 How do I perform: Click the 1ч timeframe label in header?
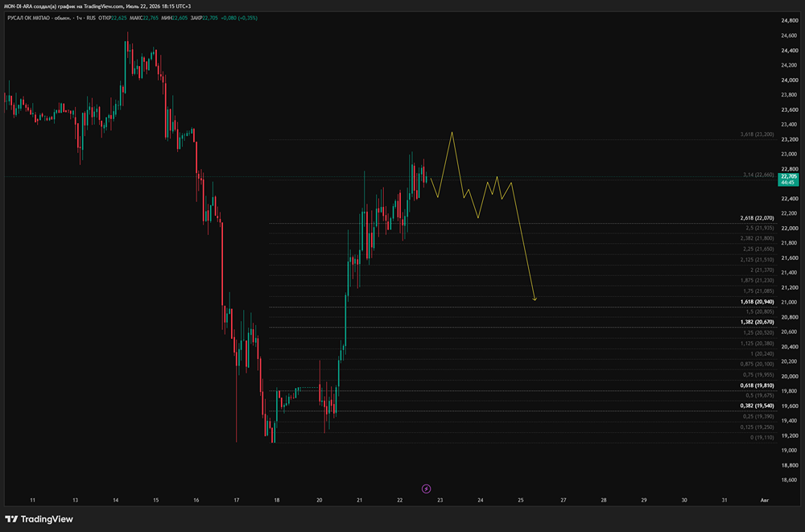pos(80,18)
